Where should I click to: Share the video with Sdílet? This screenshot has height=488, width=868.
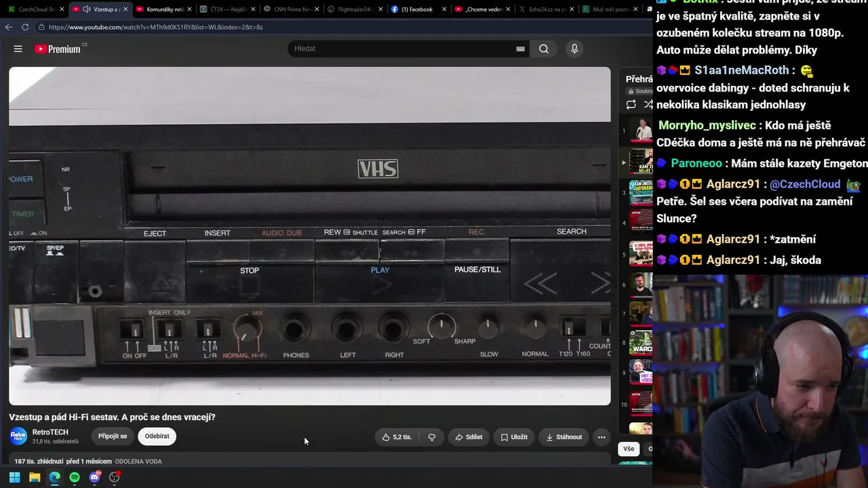click(x=469, y=437)
